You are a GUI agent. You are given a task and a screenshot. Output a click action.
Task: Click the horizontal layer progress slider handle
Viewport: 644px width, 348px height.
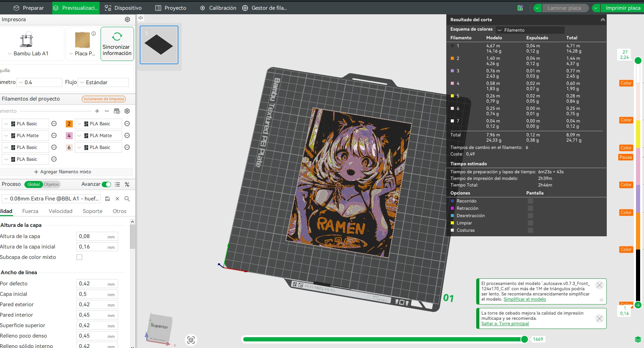[x=524, y=339]
